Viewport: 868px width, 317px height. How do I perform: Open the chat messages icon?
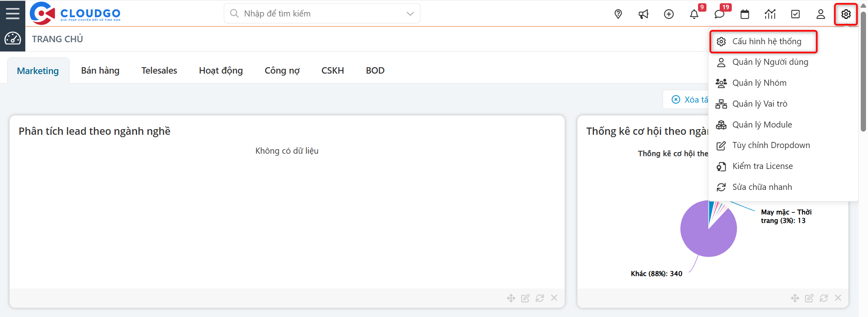pyautogui.click(x=719, y=14)
